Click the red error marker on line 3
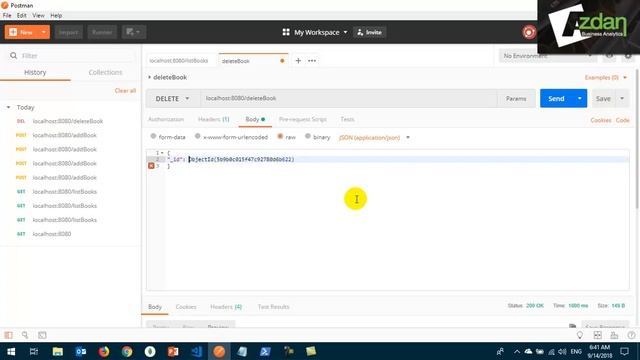Viewport: 640px width, 360px height. point(151,166)
